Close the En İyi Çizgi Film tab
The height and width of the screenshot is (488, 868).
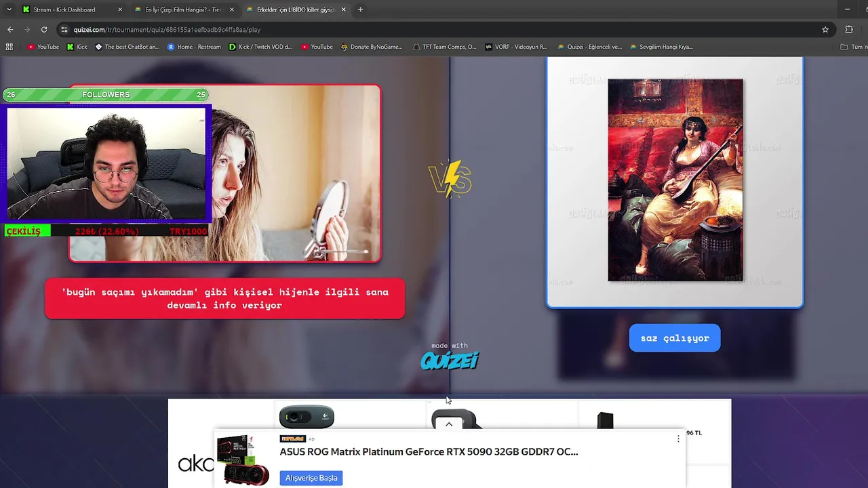[x=232, y=9]
